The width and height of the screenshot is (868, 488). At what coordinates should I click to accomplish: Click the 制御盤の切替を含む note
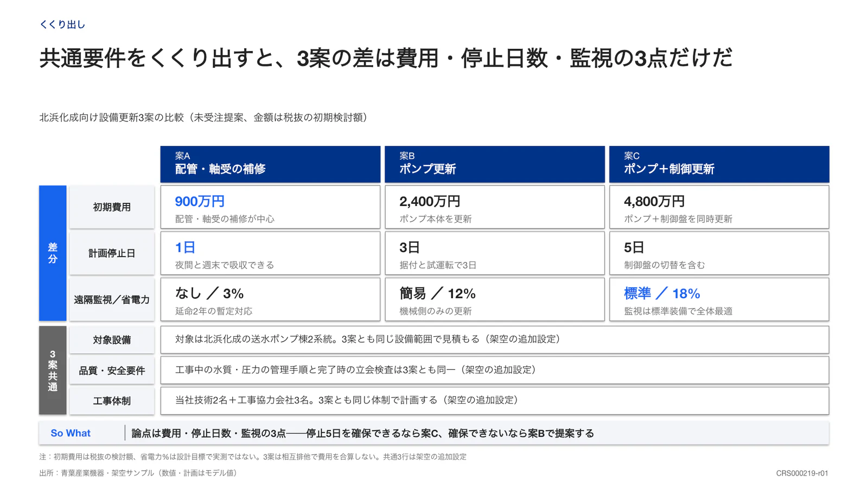pyautogui.click(x=665, y=265)
